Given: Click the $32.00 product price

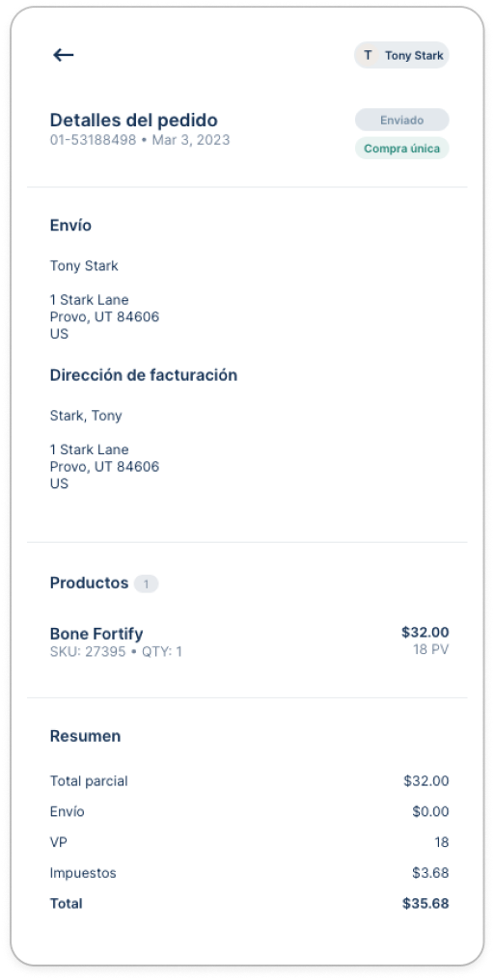Looking at the screenshot, I should pyautogui.click(x=425, y=632).
